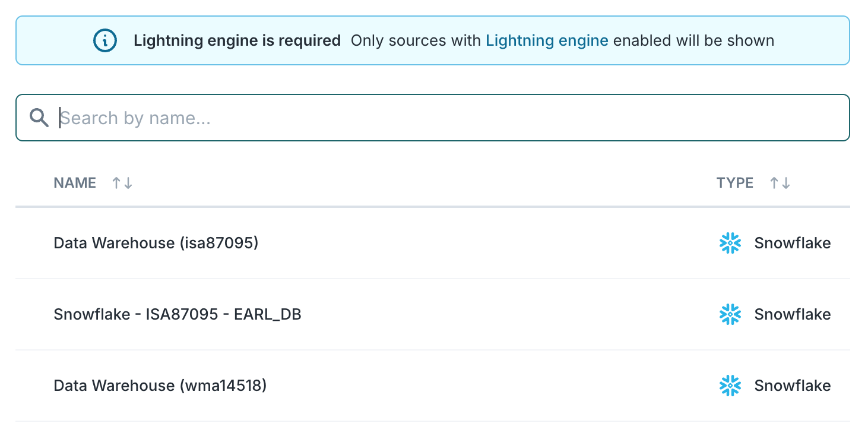Click Snowflake type label in EARL_DB row
This screenshot has width=868, height=442.
pos(792,314)
